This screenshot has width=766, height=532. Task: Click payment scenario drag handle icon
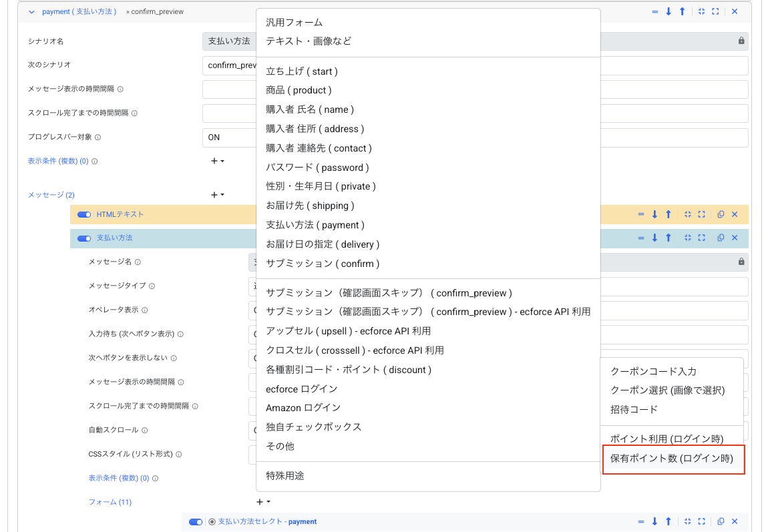(x=654, y=11)
